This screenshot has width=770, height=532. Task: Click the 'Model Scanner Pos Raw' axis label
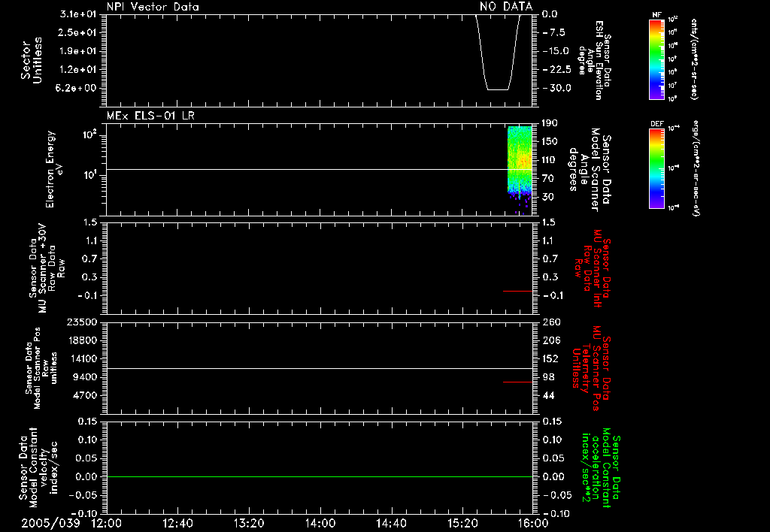(41, 368)
